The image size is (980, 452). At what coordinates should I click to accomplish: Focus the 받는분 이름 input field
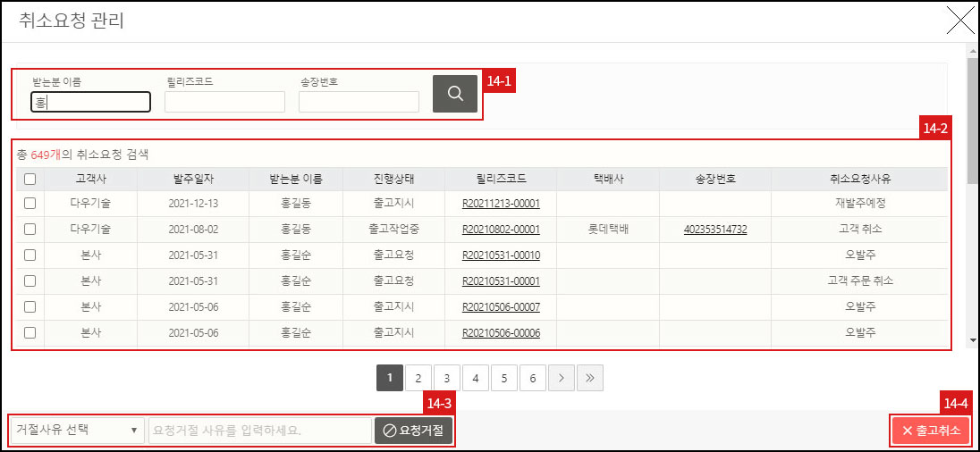point(90,102)
